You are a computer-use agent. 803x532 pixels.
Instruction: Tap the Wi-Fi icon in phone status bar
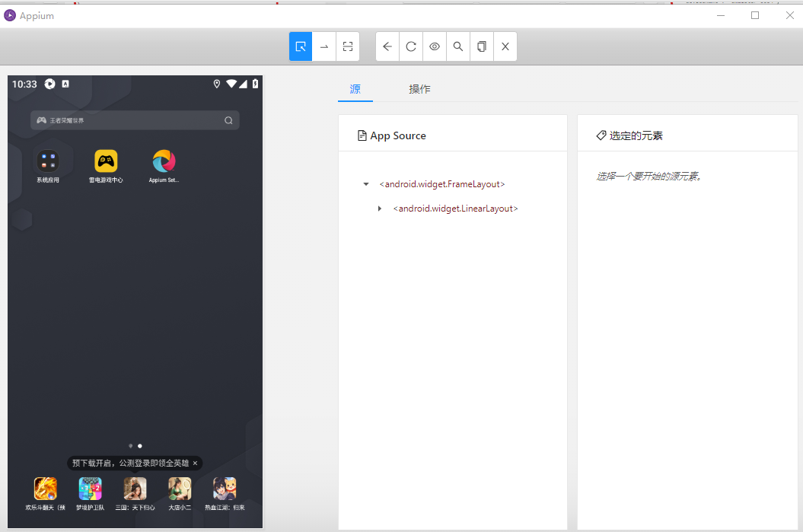(x=231, y=84)
